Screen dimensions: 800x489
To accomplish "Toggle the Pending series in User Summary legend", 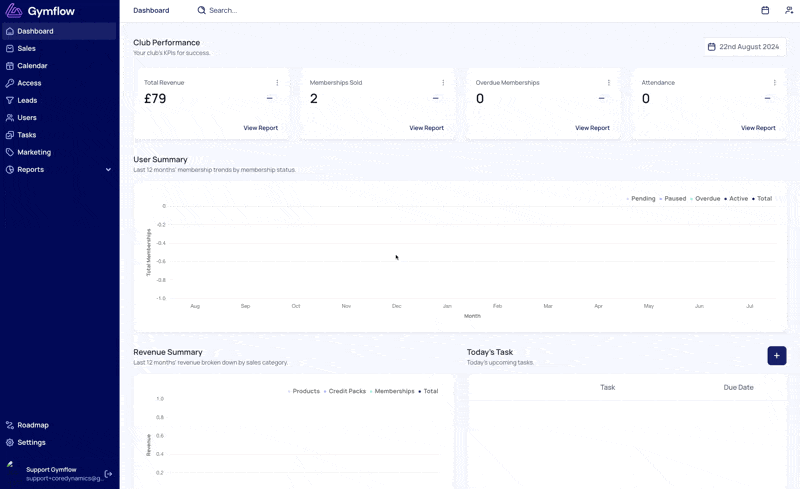I will (640, 199).
